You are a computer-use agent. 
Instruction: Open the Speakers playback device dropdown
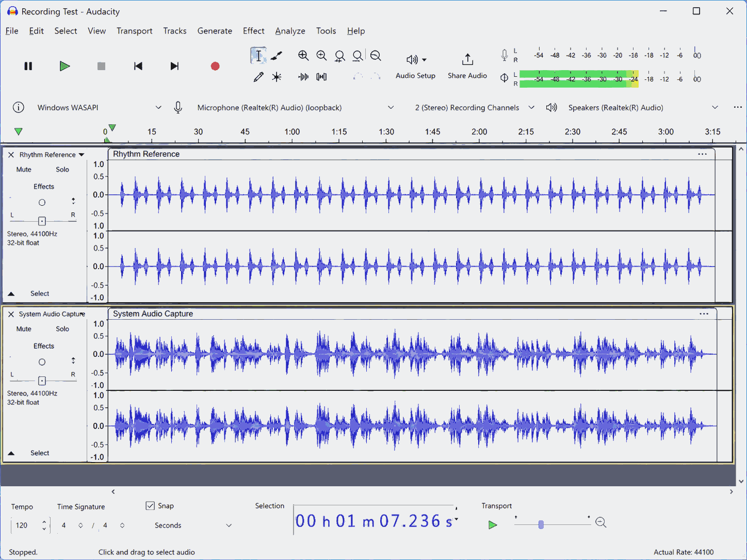(643, 107)
